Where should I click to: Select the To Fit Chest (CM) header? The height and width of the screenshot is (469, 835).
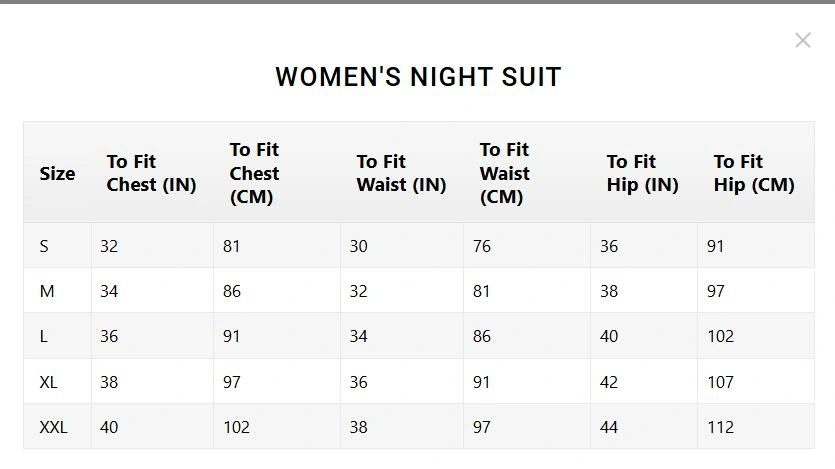(254, 173)
